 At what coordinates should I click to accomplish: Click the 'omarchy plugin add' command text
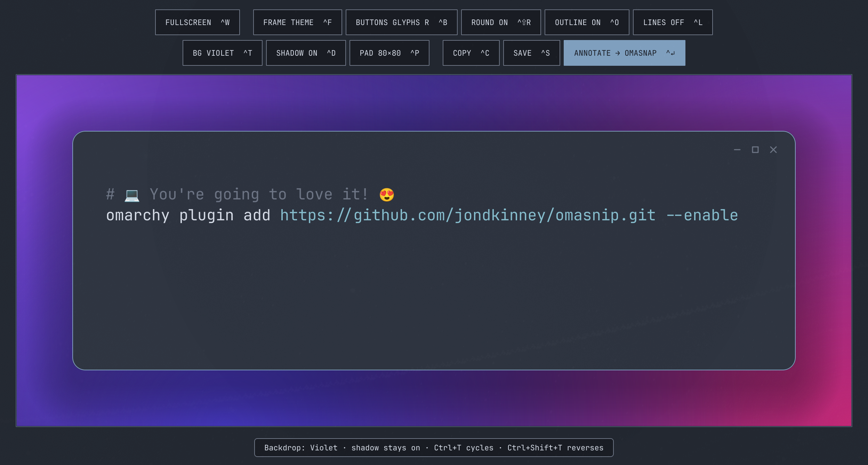(x=188, y=216)
